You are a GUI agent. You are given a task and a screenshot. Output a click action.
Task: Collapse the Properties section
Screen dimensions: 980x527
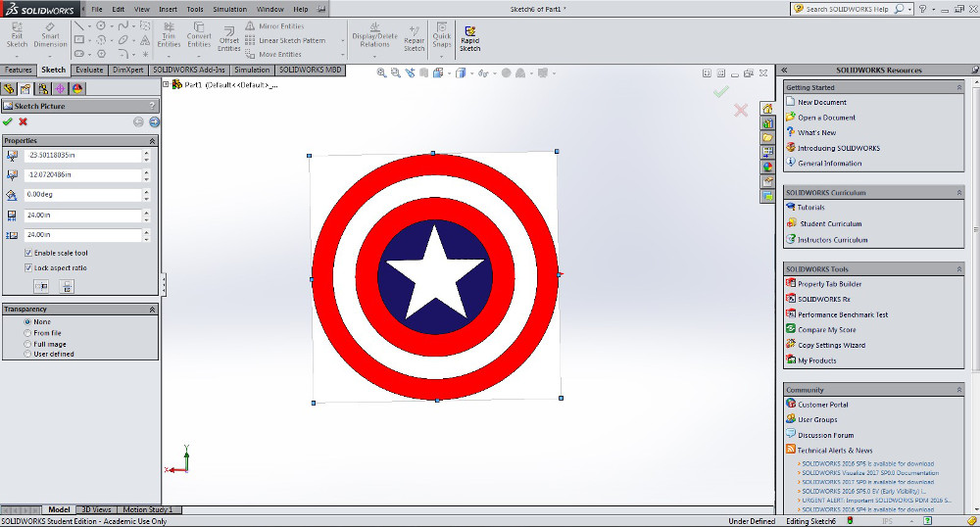tap(152, 141)
